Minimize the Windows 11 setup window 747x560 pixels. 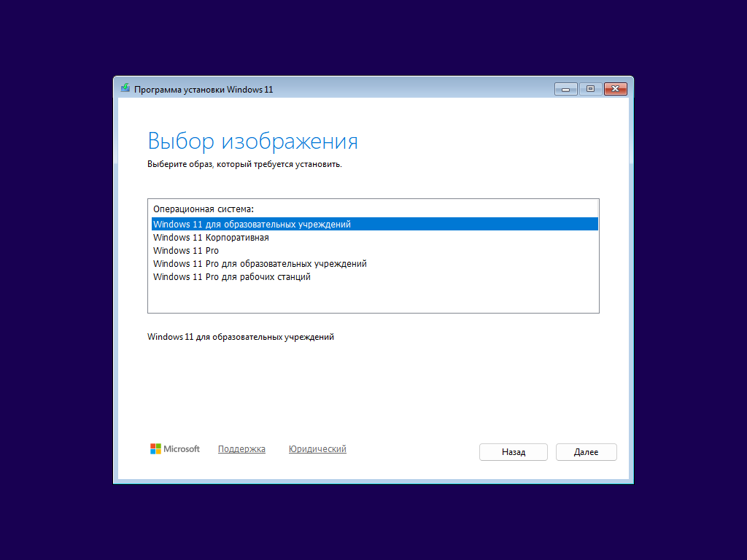[x=566, y=89]
